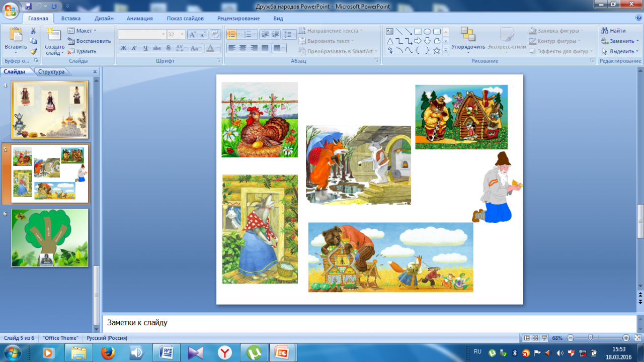Click the Восстановить reset button

pos(90,41)
